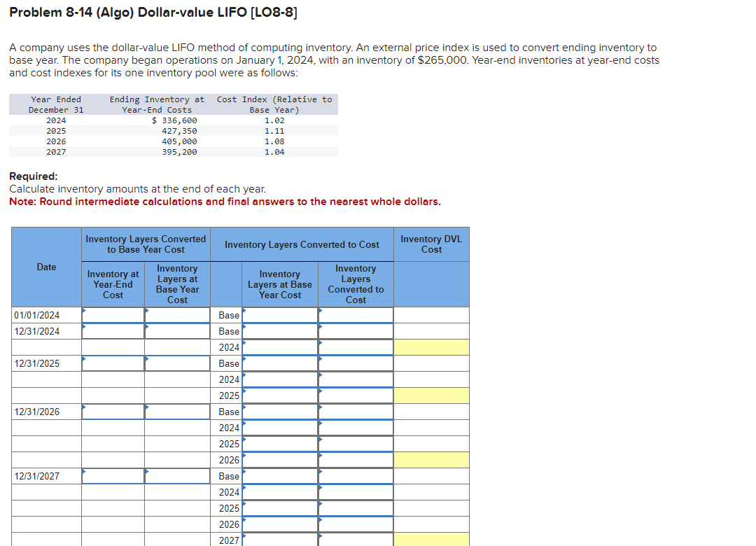Select the 2025 layer input under 12/31/2026
Viewport: 756px width, 546px height.
[280, 444]
